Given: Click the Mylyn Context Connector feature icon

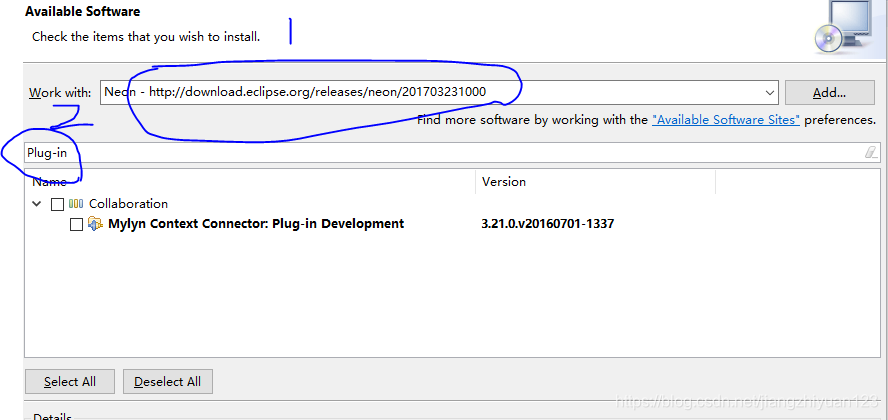Looking at the screenshot, I should tap(95, 224).
